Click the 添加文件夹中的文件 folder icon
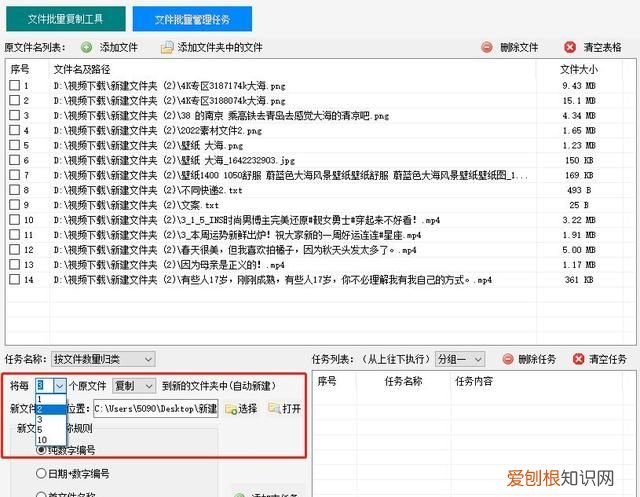The width and height of the screenshot is (640, 497). click(167, 47)
